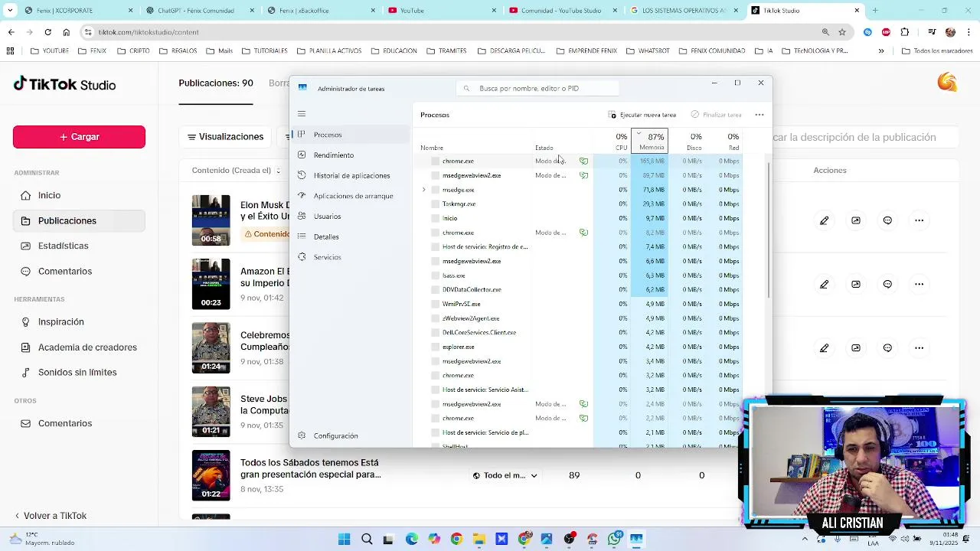980x551 pixels.
Task: Open Academia de creadores
Action: point(79,347)
